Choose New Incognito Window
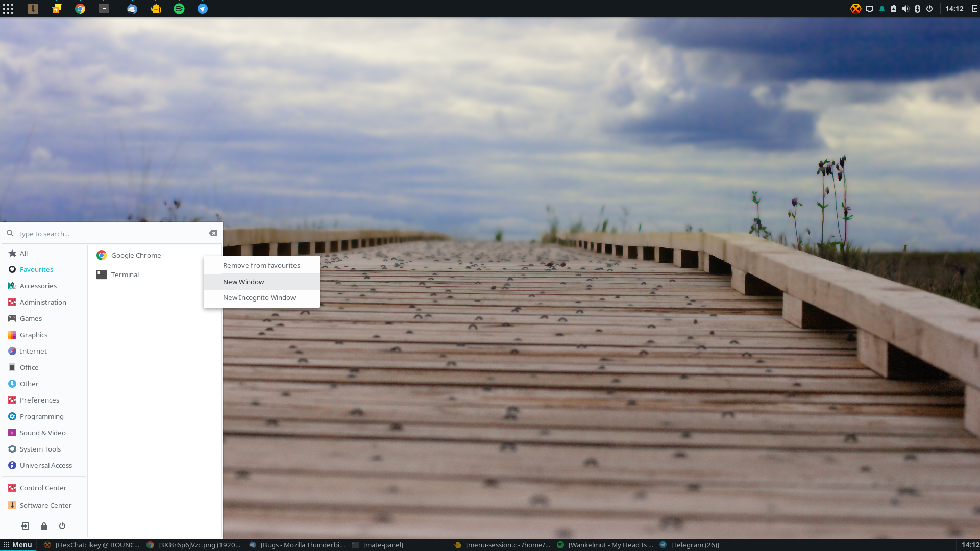Image resolution: width=980 pixels, height=551 pixels. pyautogui.click(x=261, y=297)
